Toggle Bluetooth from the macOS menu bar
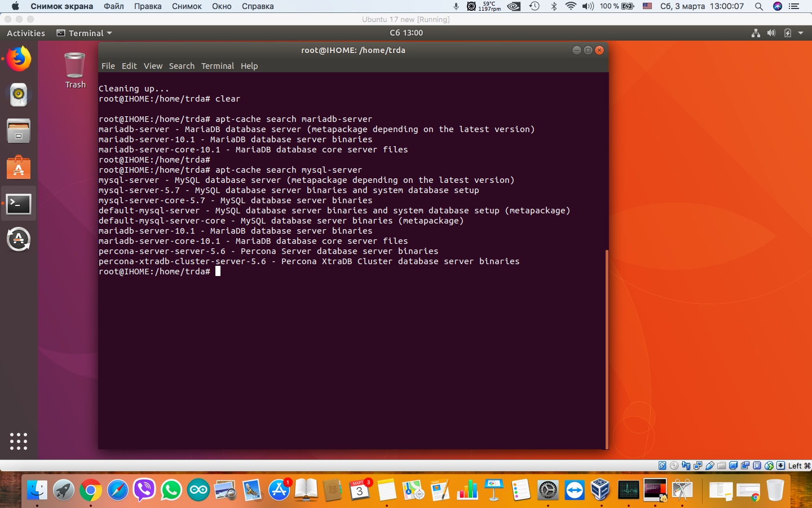812x508 pixels. point(554,7)
